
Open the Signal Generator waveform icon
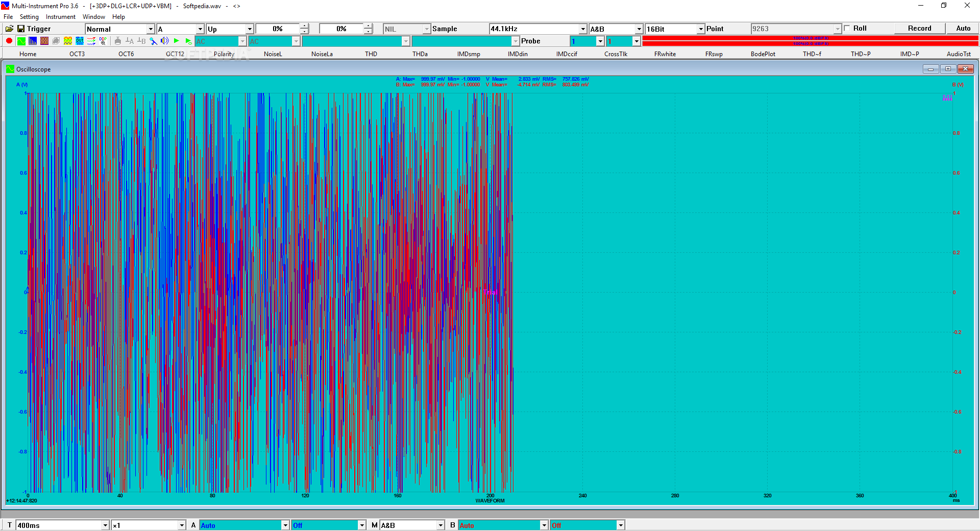(68, 41)
